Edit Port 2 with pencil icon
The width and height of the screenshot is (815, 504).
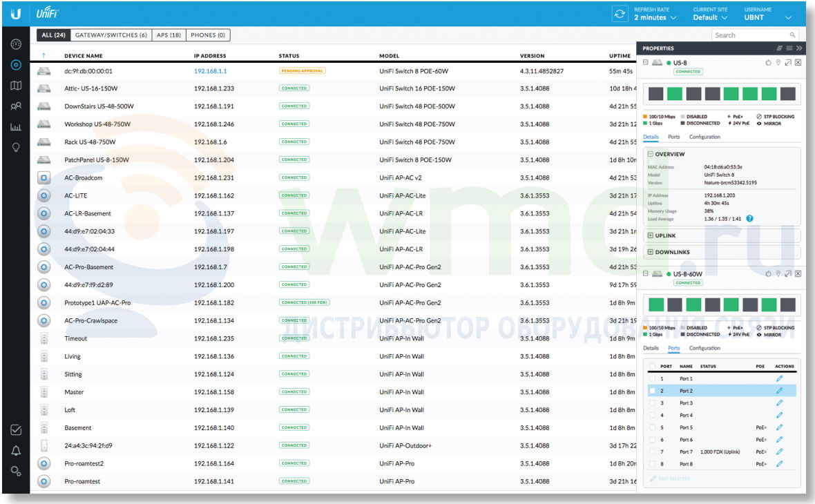(779, 391)
